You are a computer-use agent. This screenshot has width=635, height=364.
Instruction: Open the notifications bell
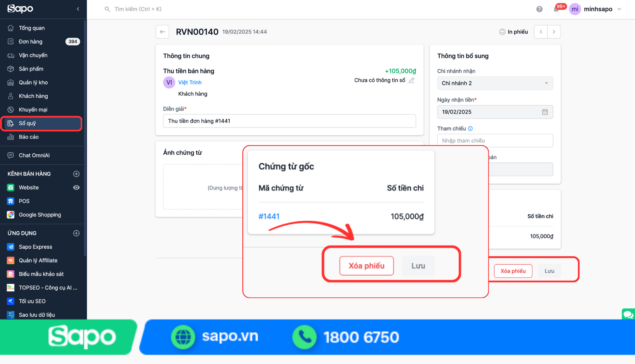(556, 10)
